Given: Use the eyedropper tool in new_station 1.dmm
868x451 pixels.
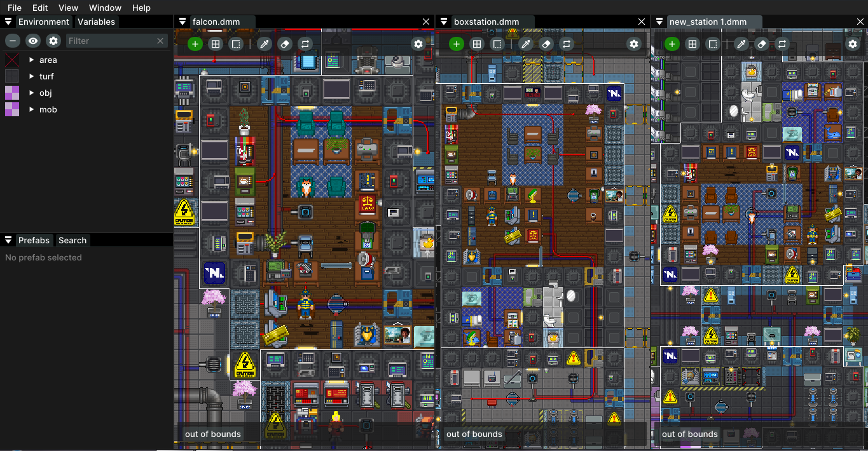Looking at the screenshot, I should click(741, 44).
